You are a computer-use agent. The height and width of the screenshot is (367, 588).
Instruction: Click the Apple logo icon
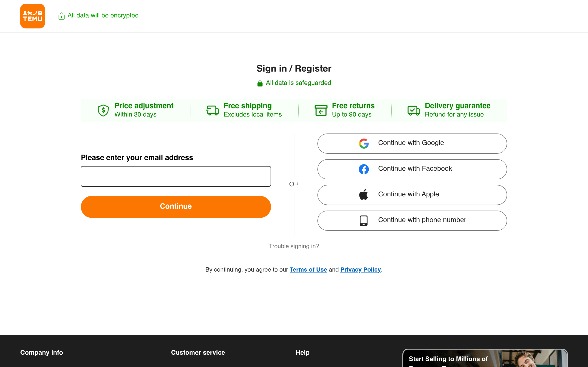point(364,195)
